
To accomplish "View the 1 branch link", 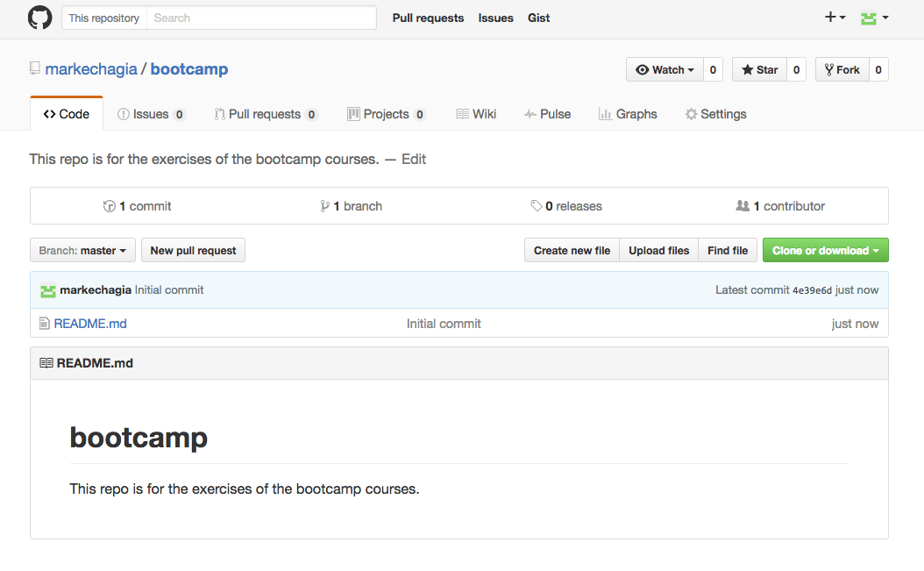I will (x=352, y=206).
